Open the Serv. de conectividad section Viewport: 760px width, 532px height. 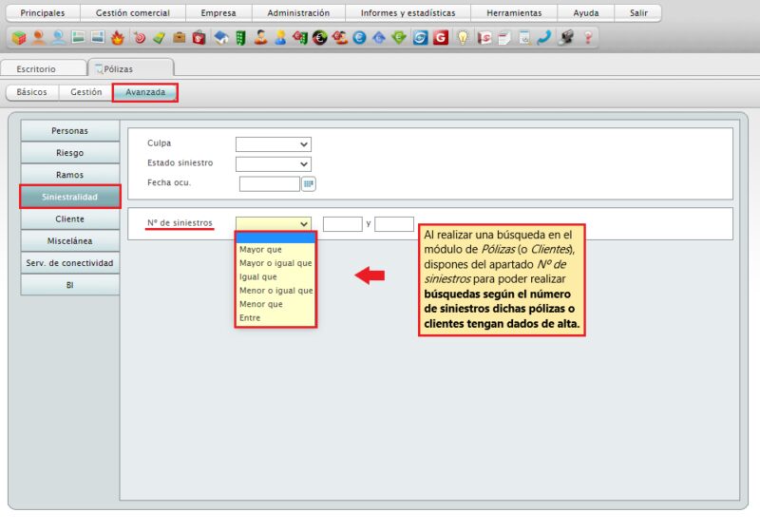[69, 262]
